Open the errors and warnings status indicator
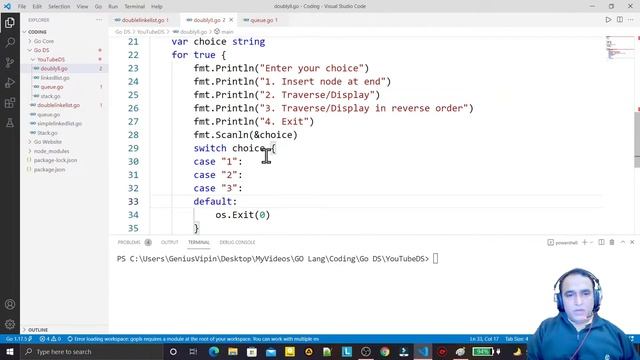 (50, 339)
